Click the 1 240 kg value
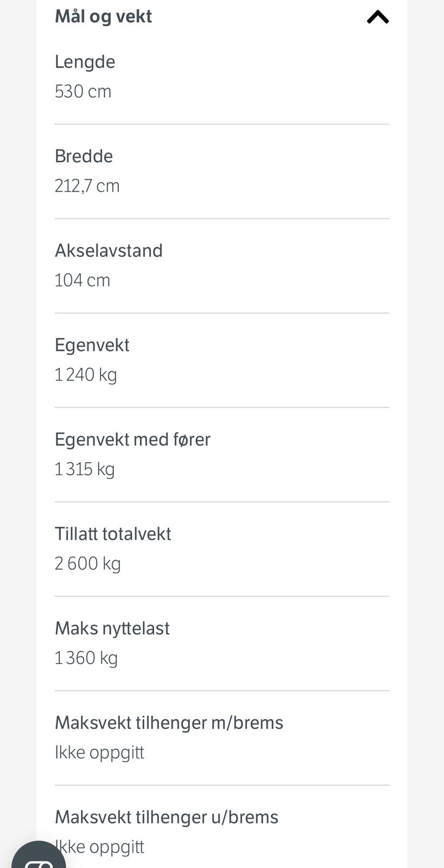This screenshot has width=444, height=868. click(x=86, y=374)
